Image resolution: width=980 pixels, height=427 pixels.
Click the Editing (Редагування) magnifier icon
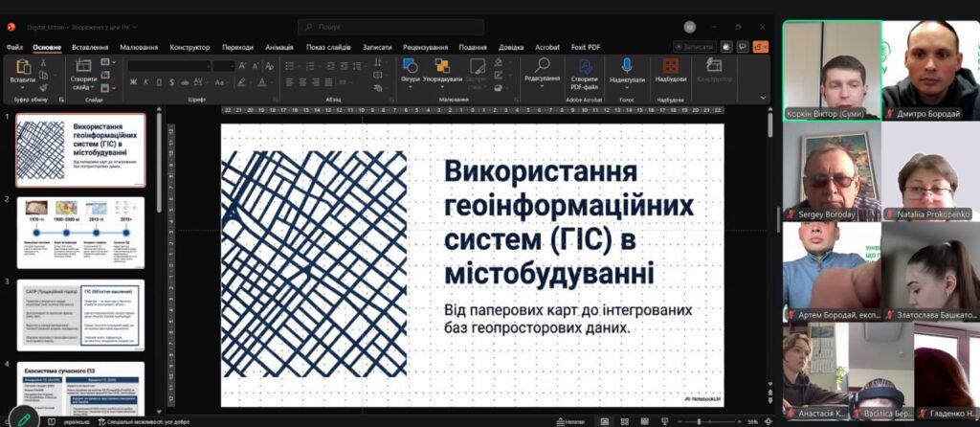coord(543,67)
